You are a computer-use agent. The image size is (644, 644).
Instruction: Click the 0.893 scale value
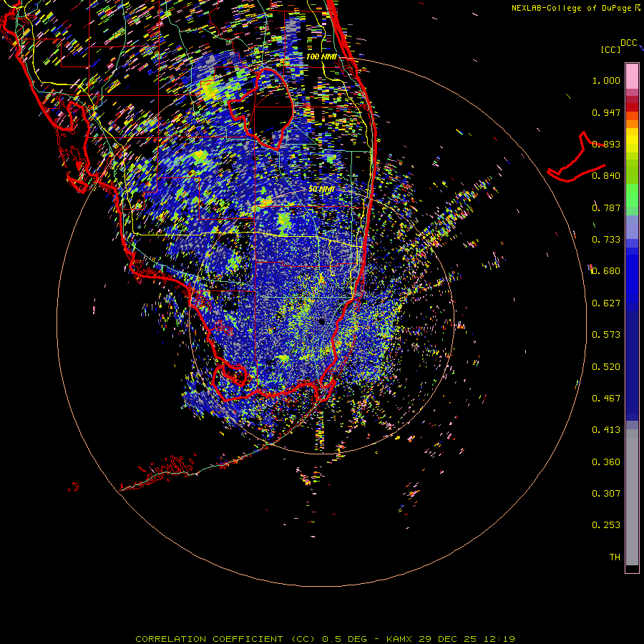(x=606, y=144)
